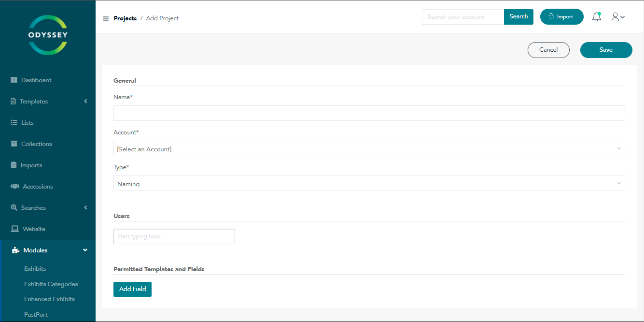Click the Search button
This screenshot has height=322, width=644.
518,17
